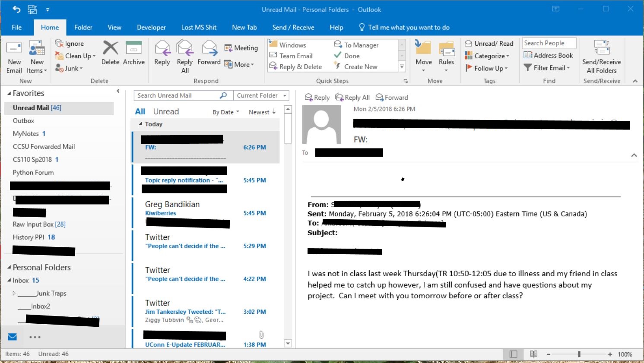Open the By Date sort dropdown

click(x=225, y=112)
